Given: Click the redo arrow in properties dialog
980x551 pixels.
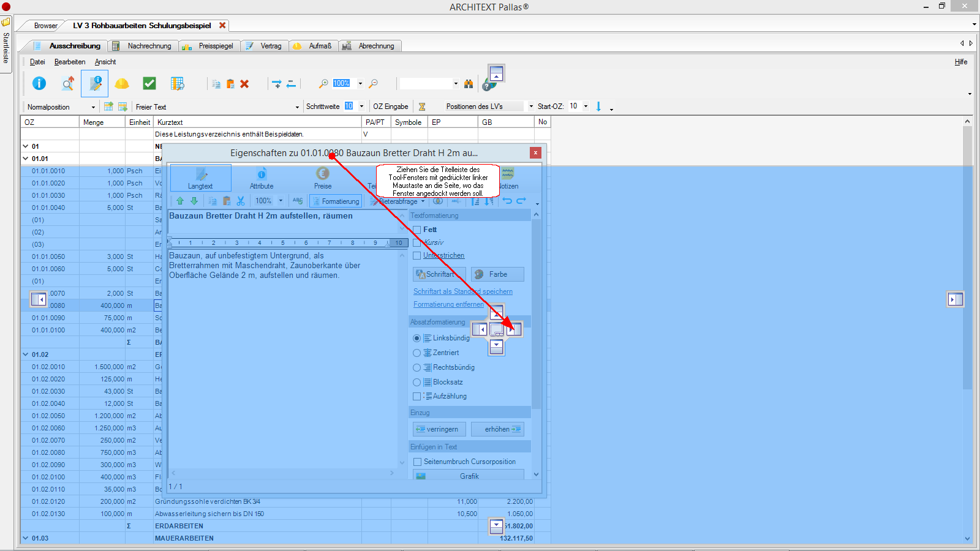Looking at the screenshot, I should [x=521, y=201].
